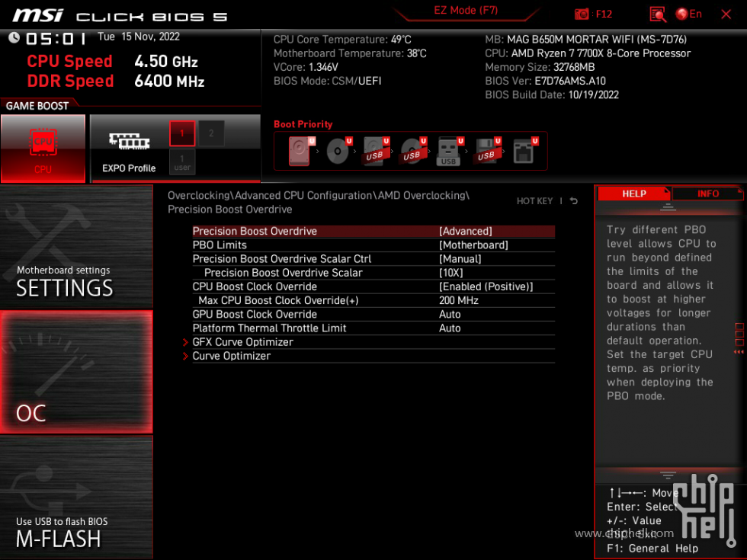Select the USB floppy boot device
The width and height of the screenshot is (747, 560).
[487, 151]
